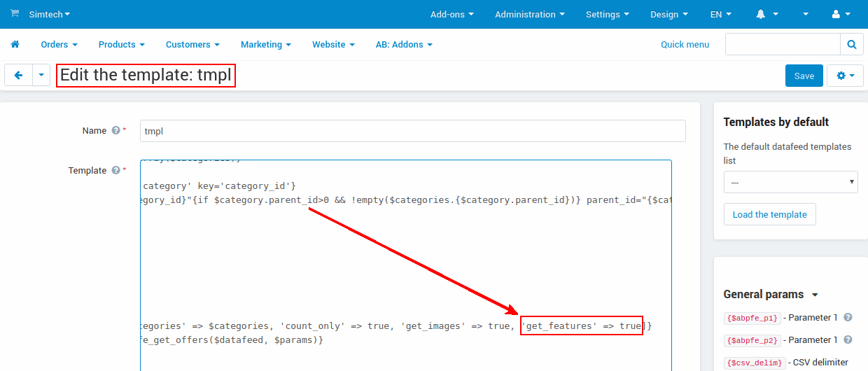Click the help icon next to Template

(115, 170)
